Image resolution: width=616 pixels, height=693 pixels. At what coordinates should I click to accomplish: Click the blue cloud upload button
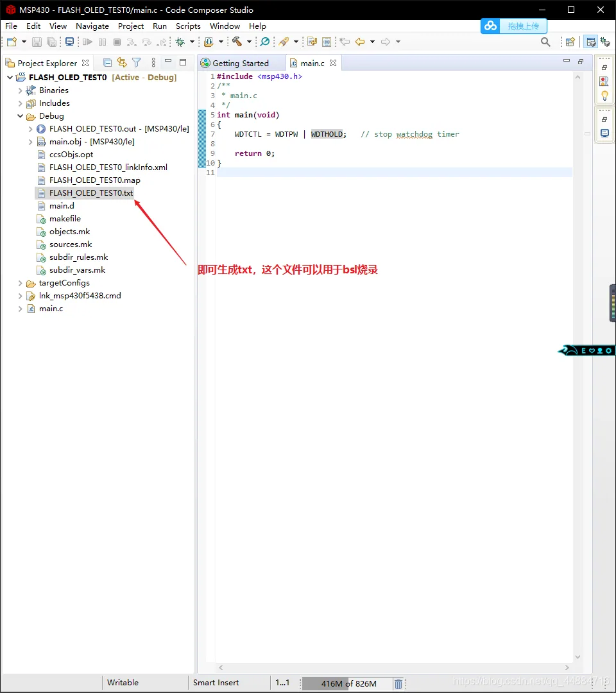click(x=514, y=26)
